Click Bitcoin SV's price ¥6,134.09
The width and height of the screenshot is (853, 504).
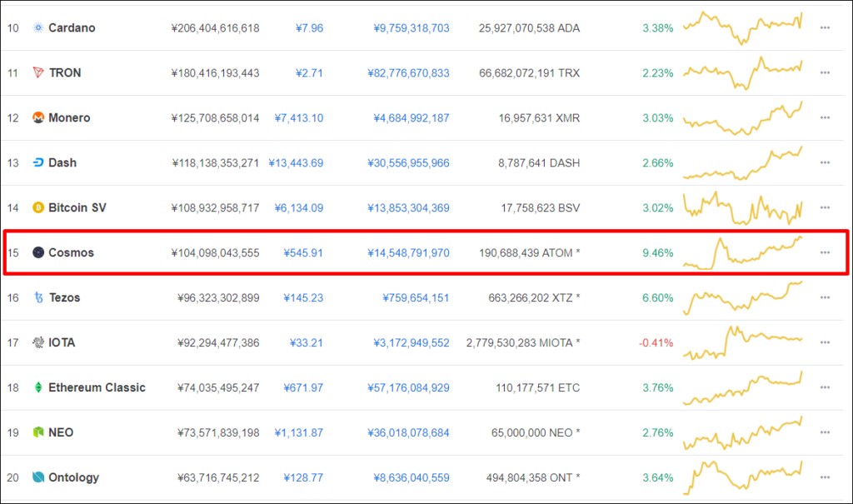click(299, 208)
